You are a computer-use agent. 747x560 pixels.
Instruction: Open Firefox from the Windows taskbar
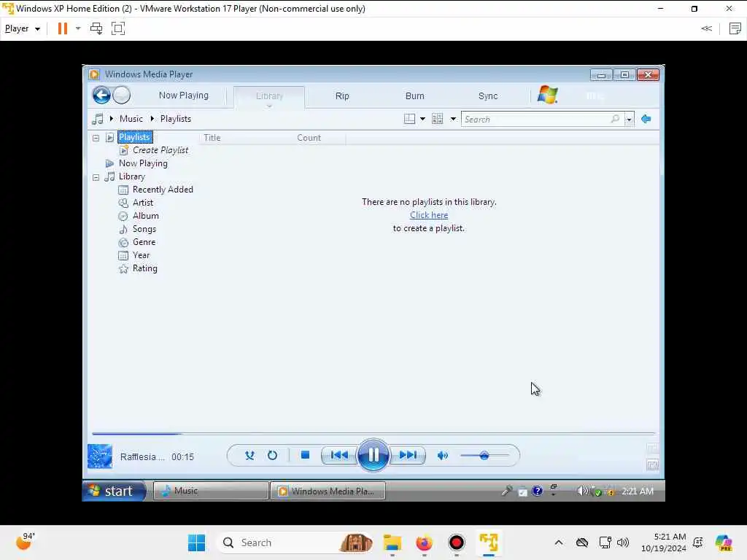pos(424,542)
